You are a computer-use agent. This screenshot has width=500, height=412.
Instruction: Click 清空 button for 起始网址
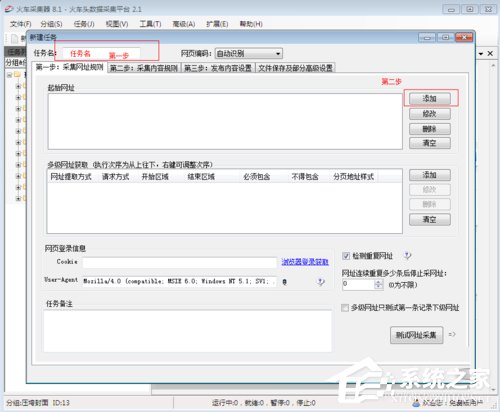point(430,143)
